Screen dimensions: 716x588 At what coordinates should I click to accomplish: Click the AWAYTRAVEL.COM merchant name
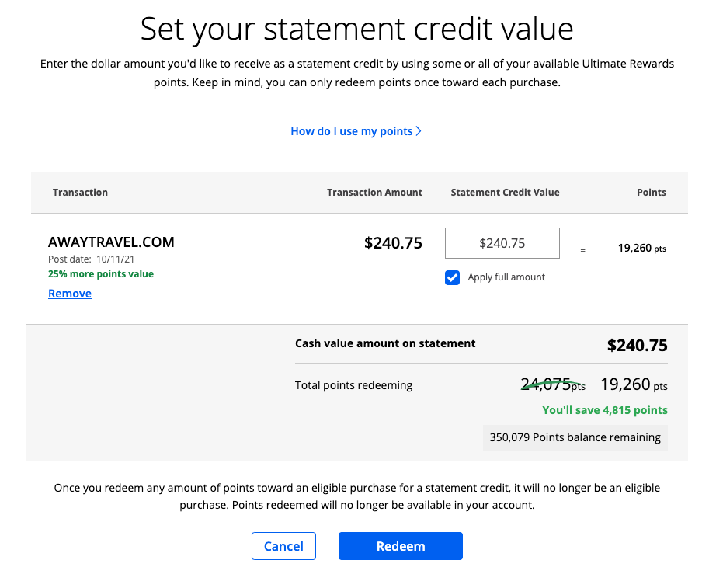111,242
